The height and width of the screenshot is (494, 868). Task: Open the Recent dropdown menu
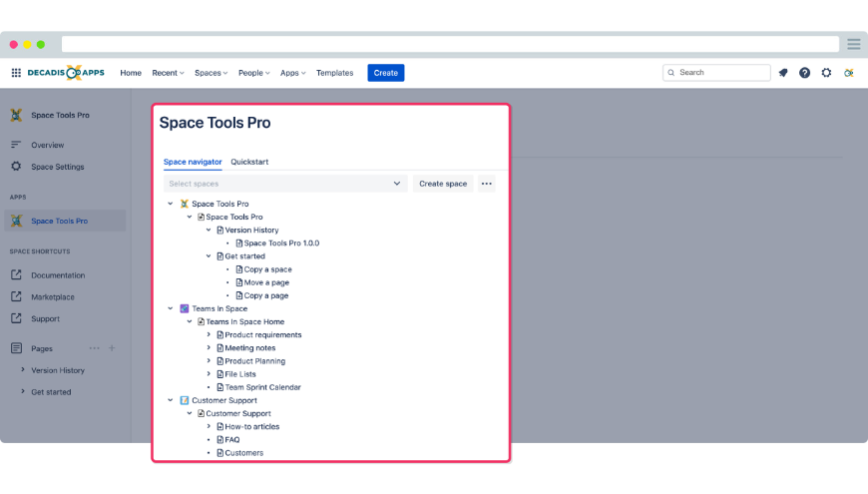(x=168, y=73)
